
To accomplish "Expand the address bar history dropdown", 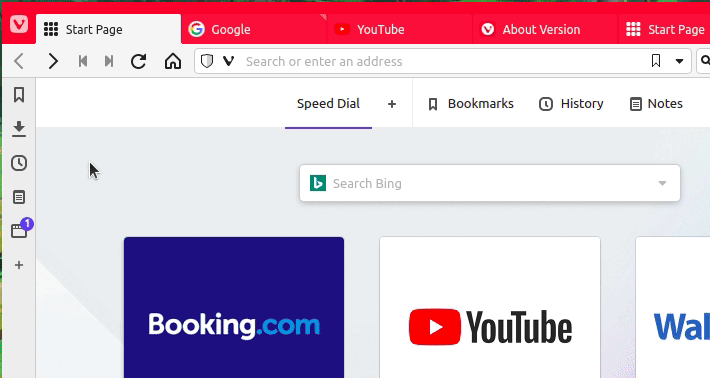I will (679, 61).
